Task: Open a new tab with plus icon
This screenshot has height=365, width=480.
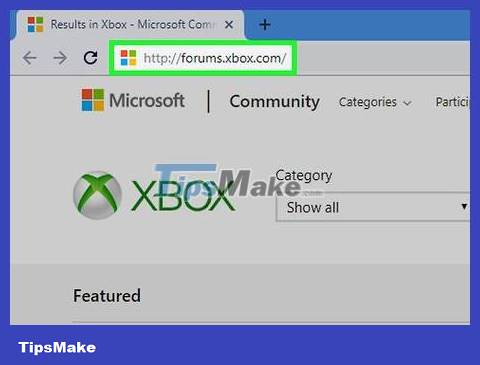Action: (x=265, y=25)
